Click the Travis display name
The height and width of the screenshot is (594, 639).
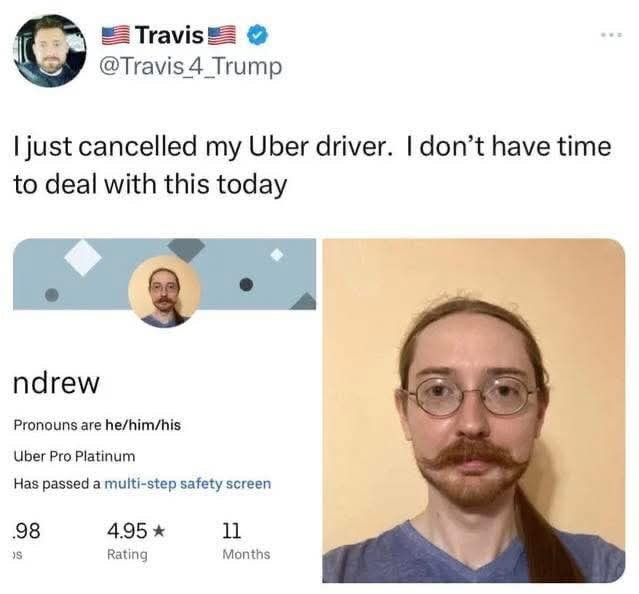pyautogui.click(x=170, y=35)
